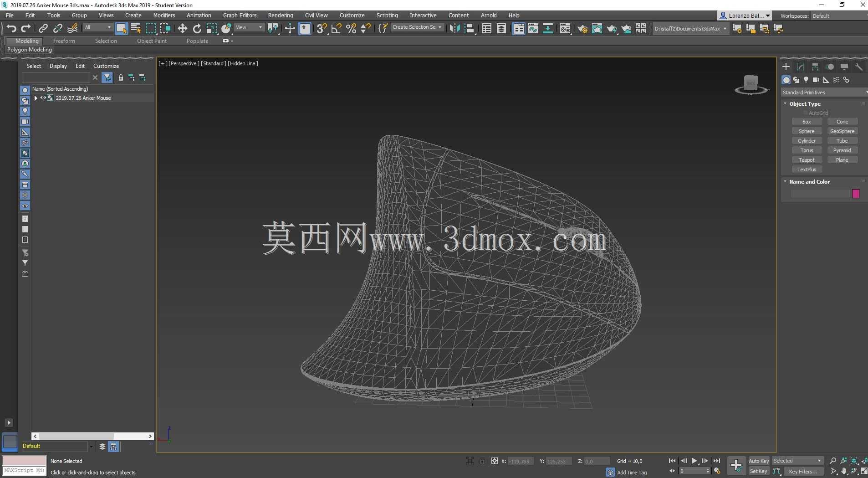Click the Redo arrow in main toolbar
Image resolution: width=868 pixels, height=478 pixels.
coord(26,28)
